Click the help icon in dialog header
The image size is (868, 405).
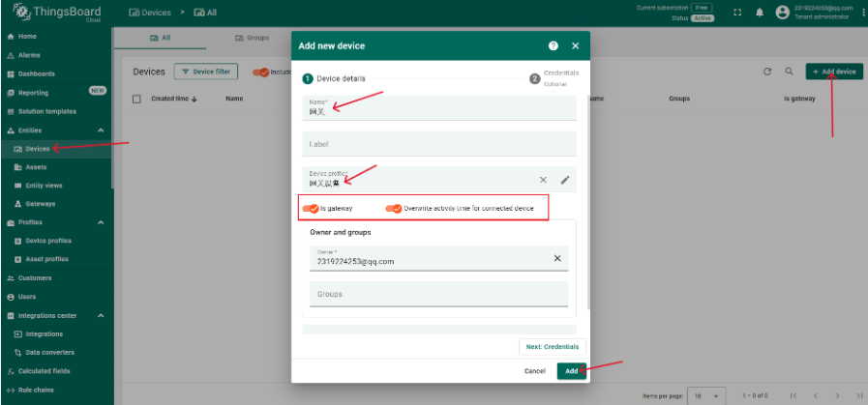553,45
